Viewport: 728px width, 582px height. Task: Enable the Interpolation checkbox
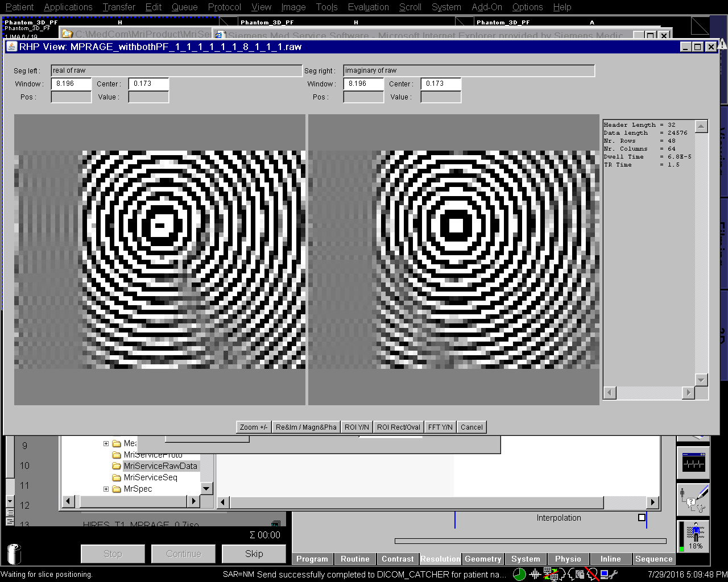(x=642, y=518)
